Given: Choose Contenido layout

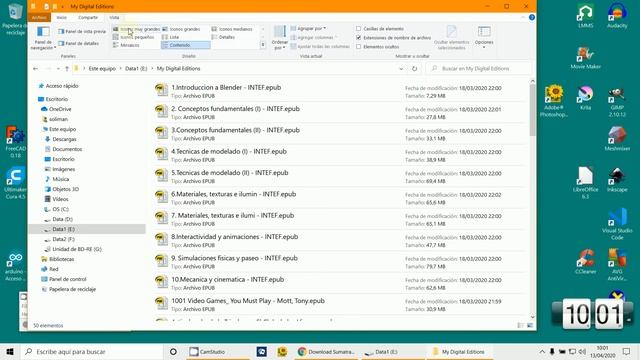Looking at the screenshot, I should tap(186, 45).
